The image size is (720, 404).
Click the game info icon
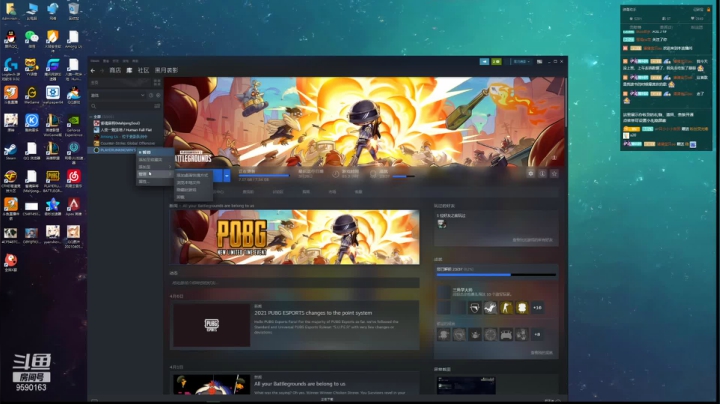click(x=543, y=174)
